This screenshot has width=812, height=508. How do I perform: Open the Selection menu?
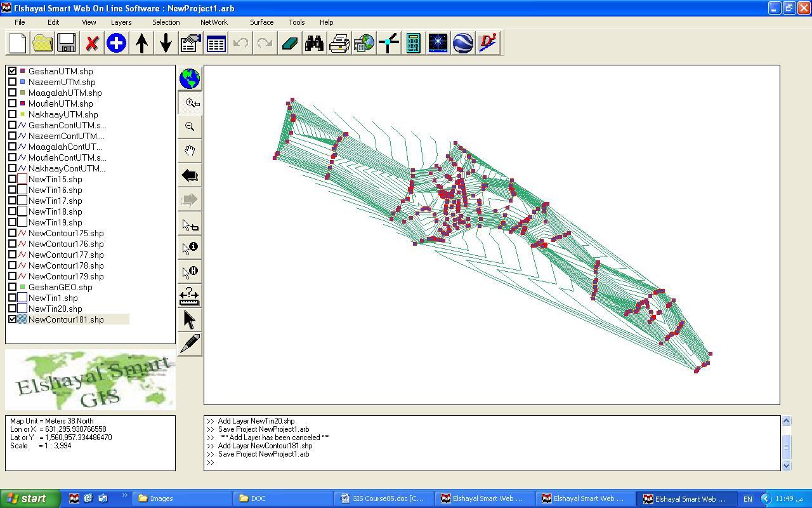point(166,22)
